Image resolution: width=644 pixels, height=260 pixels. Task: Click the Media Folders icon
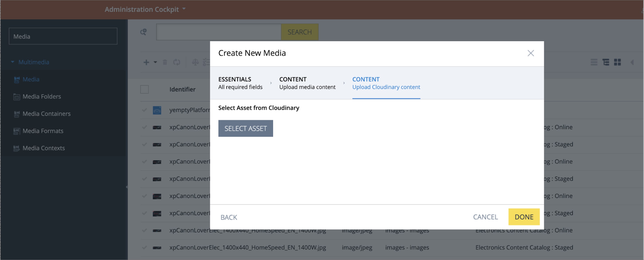tap(16, 97)
